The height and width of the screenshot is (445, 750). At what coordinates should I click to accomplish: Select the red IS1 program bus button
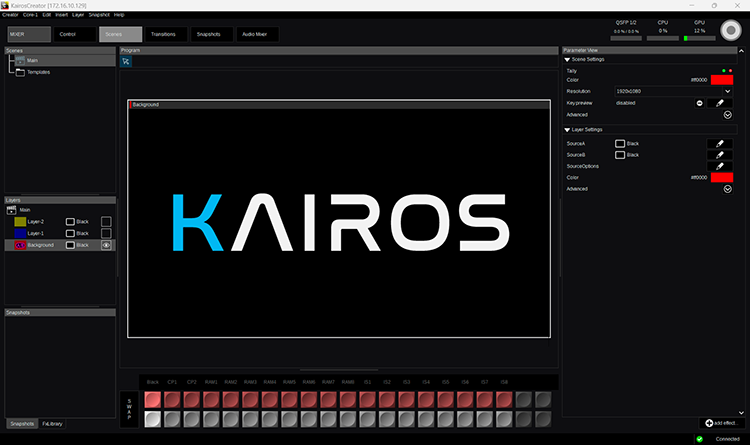tap(367, 400)
